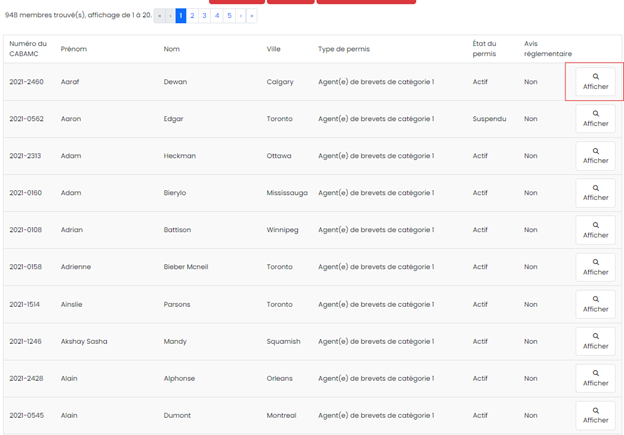Show details for Alain Alphonse
Viewport: 624px width, 435px height.
pyautogui.click(x=595, y=378)
